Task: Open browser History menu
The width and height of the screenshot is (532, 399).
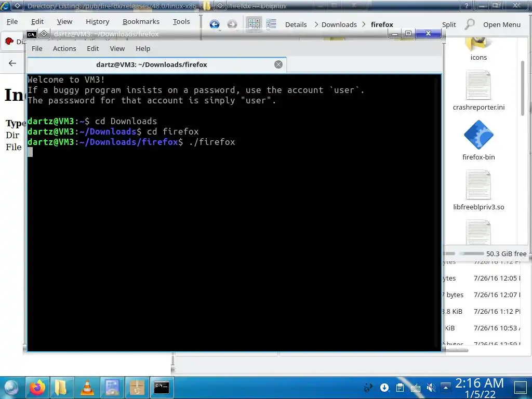Action: coord(97,21)
